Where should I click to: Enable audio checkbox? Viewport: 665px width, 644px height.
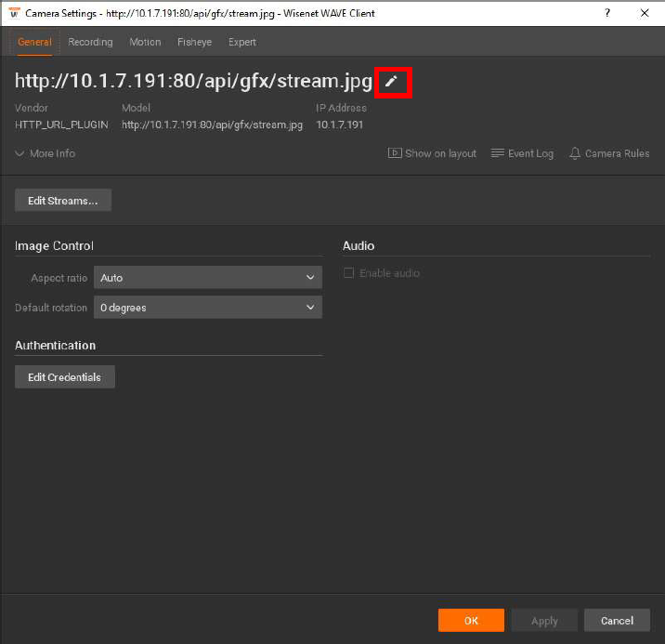(x=349, y=273)
